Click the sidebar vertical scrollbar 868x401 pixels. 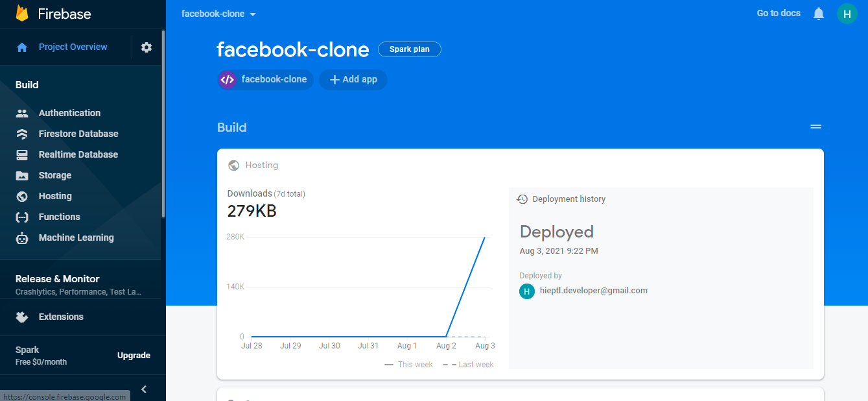click(163, 123)
